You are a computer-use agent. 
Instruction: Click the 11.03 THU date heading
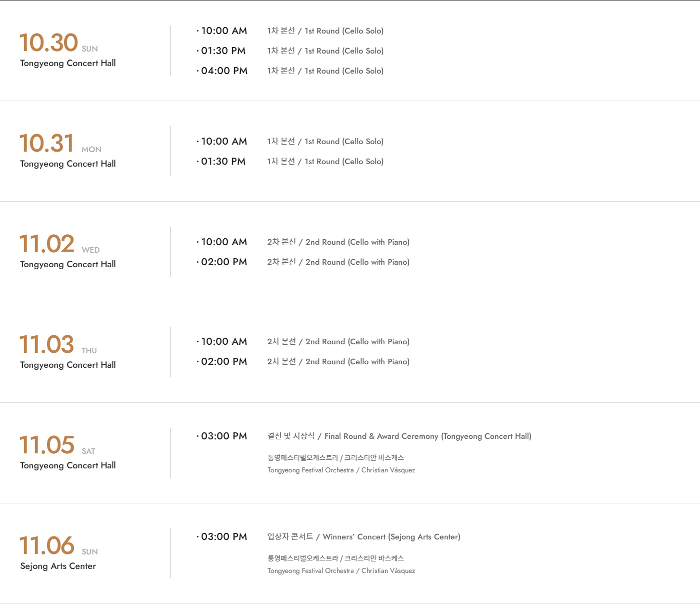(x=58, y=344)
